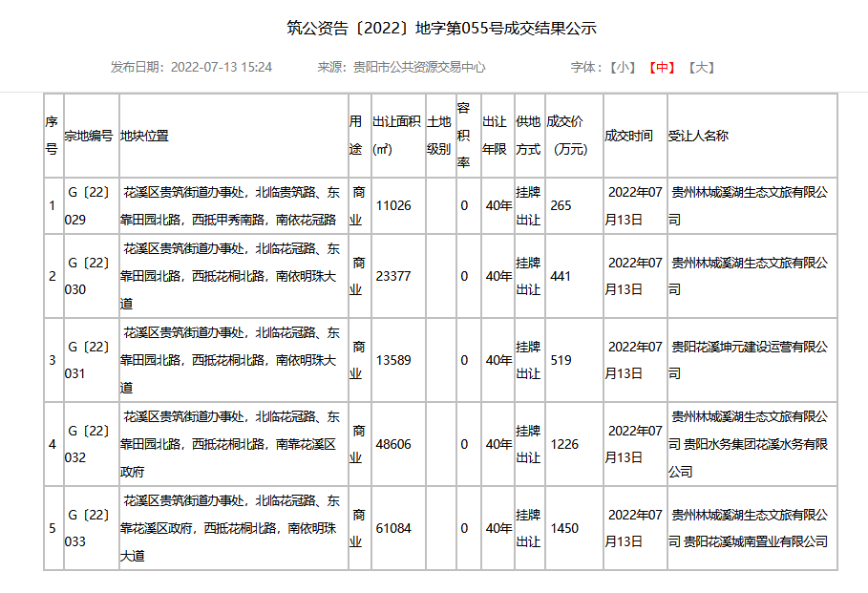Viewport: 868px width, 593px height.
Task: Click the 成交时间 column header
Action: pos(629,136)
